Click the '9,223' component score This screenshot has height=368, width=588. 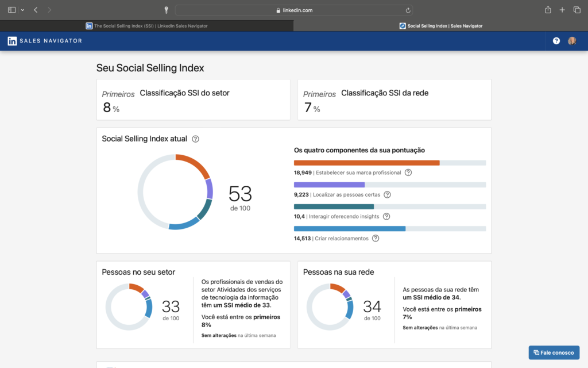(301, 194)
